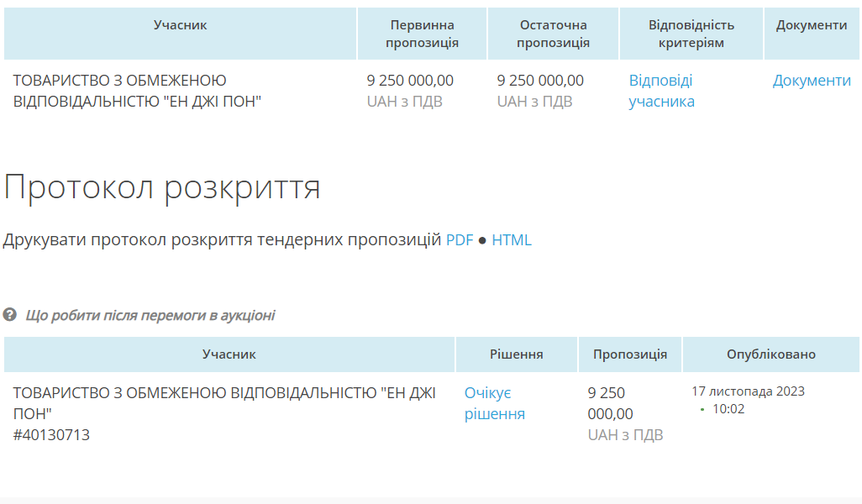Open the Що робити після перемоги в аукціоні hint
This screenshot has width=862, height=504.
click(x=150, y=316)
